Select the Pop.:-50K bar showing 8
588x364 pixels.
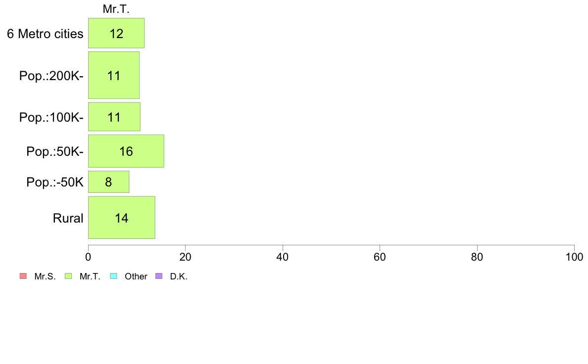click(108, 182)
